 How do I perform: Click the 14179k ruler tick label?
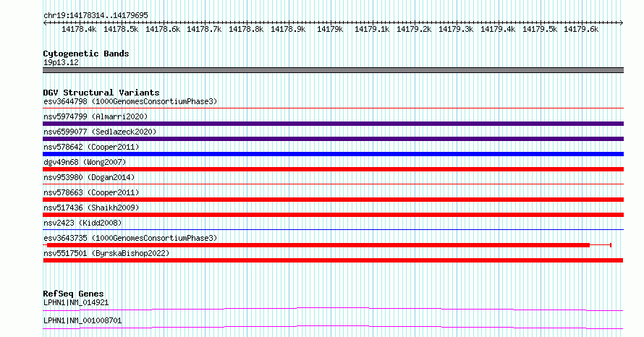point(330,30)
